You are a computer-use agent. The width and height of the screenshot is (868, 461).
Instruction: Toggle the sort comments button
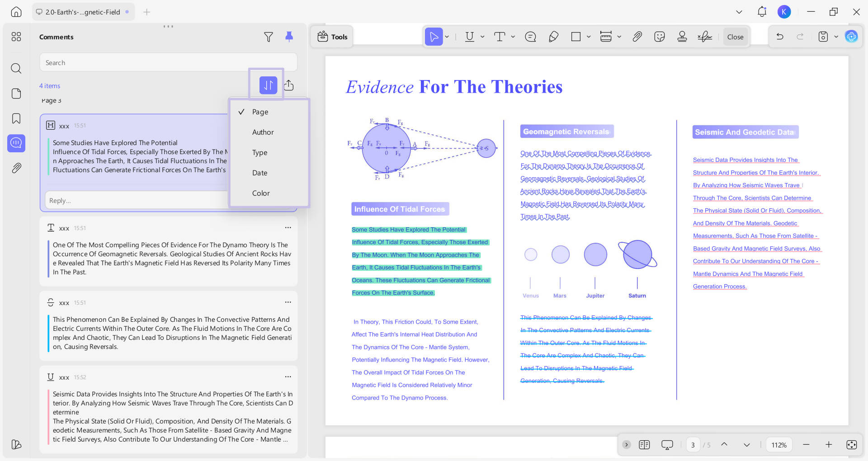[268, 85]
